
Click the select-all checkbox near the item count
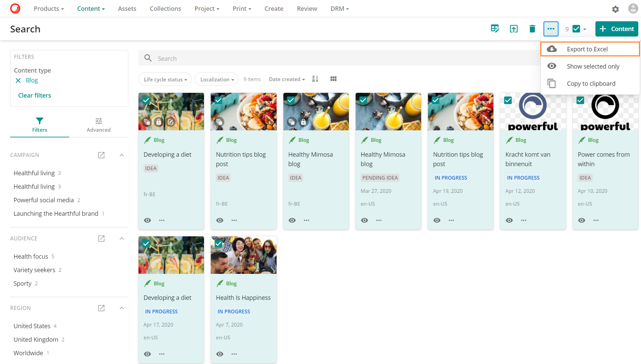pyautogui.click(x=576, y=29)
